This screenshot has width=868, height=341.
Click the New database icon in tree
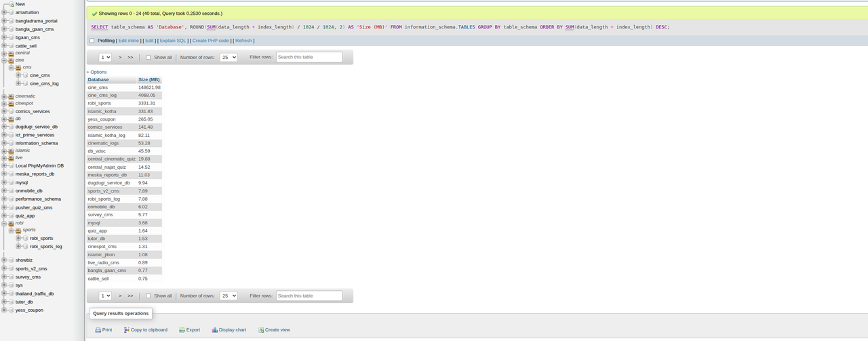pos(11,4)
